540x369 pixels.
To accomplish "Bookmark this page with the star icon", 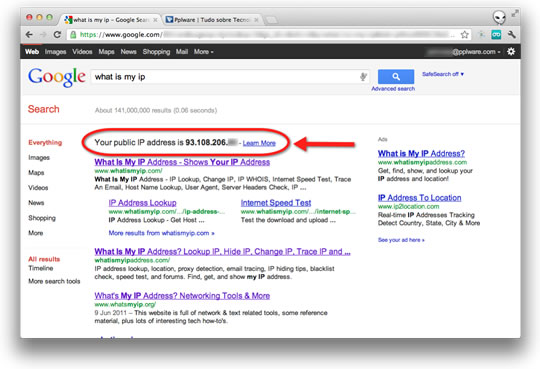I will [465, 34].
